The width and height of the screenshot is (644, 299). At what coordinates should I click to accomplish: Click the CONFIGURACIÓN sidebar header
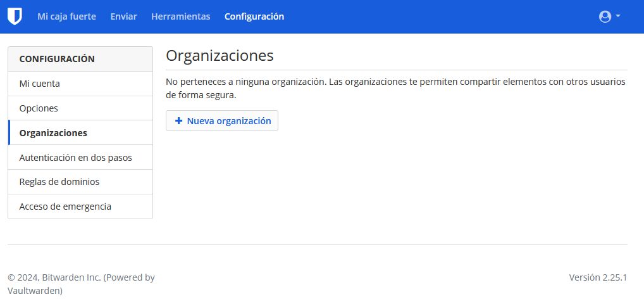(57, 59)
